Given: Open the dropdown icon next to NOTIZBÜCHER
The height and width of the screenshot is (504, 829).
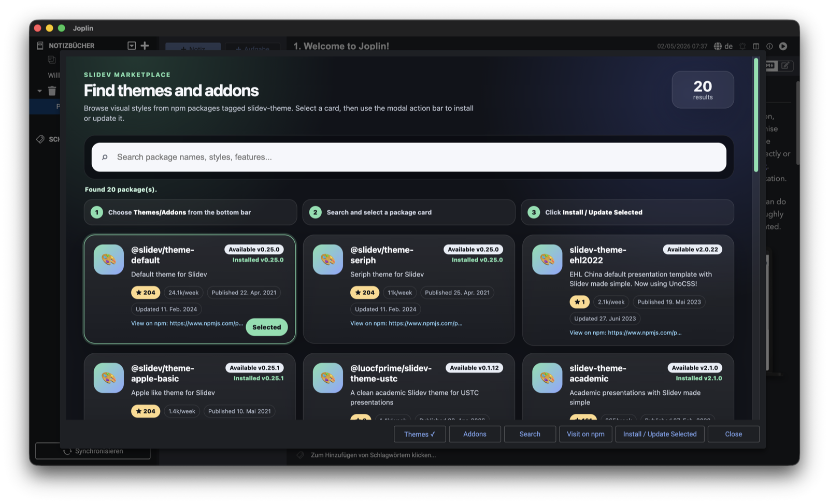Looking at the screenshot, I should click(x=132, y=46).
